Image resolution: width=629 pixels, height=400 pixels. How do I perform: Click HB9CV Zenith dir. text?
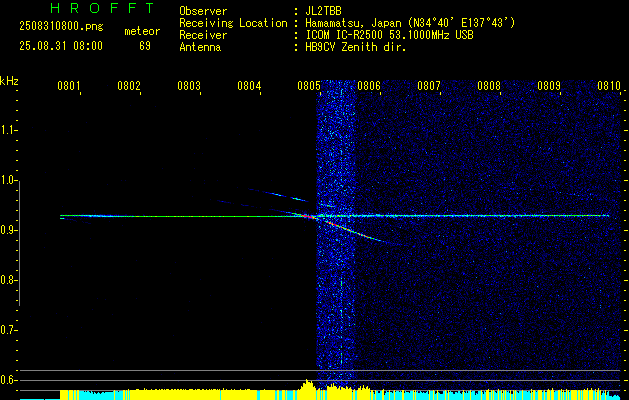[356, 47]
